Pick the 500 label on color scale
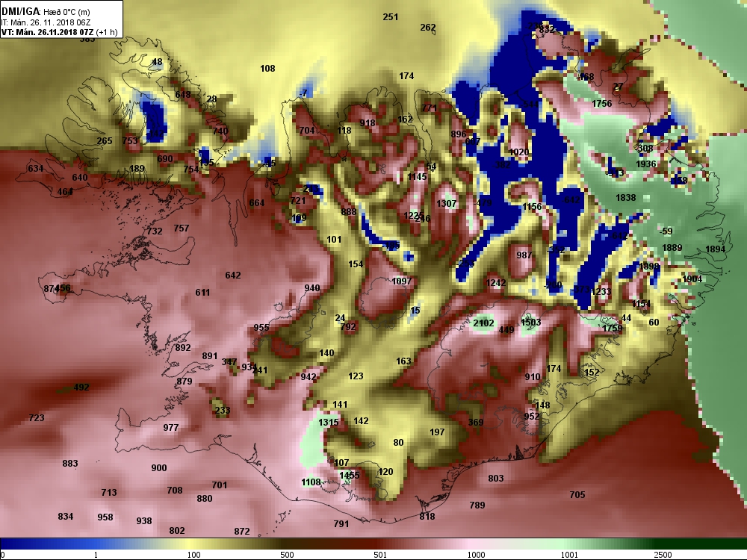 [x=287, y=555]
